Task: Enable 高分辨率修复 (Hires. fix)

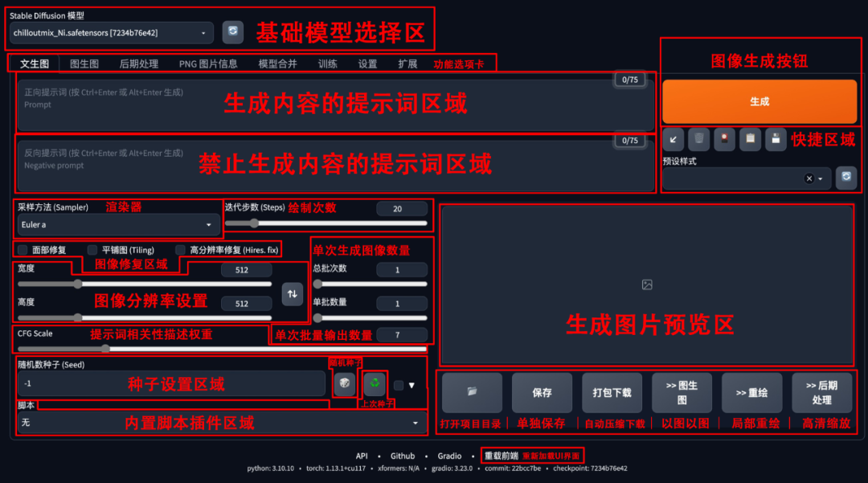Action: pyautogui.click(x=179, y=250)
